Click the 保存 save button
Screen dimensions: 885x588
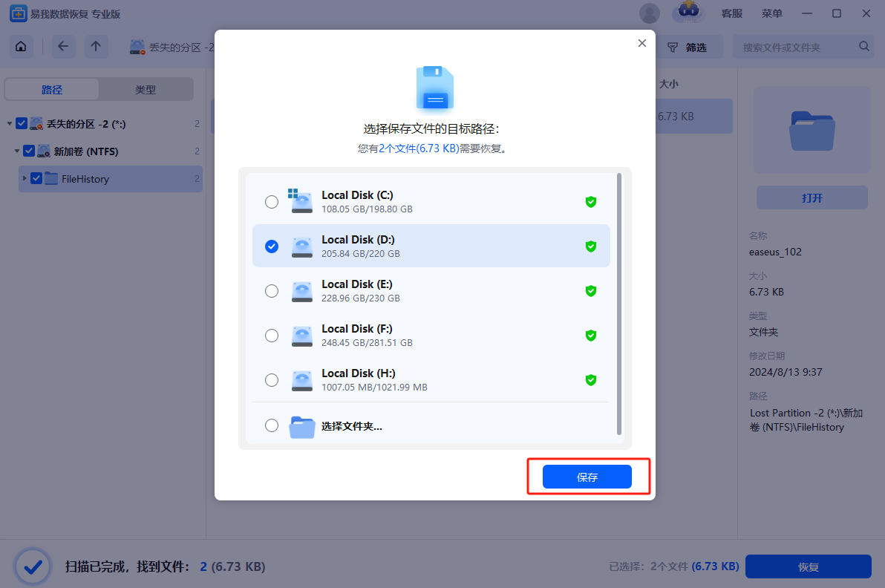coord(587,477)
